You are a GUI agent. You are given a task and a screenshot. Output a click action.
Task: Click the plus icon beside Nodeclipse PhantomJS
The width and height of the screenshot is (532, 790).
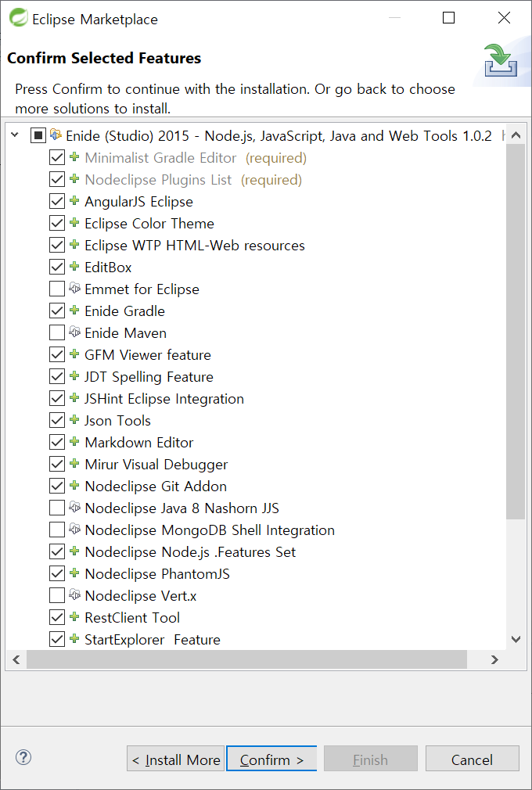[74, 573]
